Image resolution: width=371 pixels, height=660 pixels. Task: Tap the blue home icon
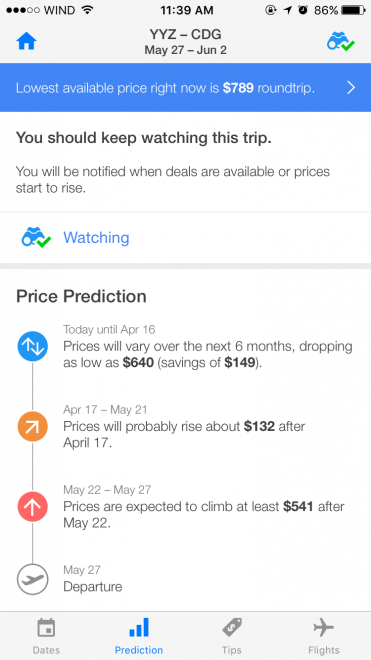27,42
